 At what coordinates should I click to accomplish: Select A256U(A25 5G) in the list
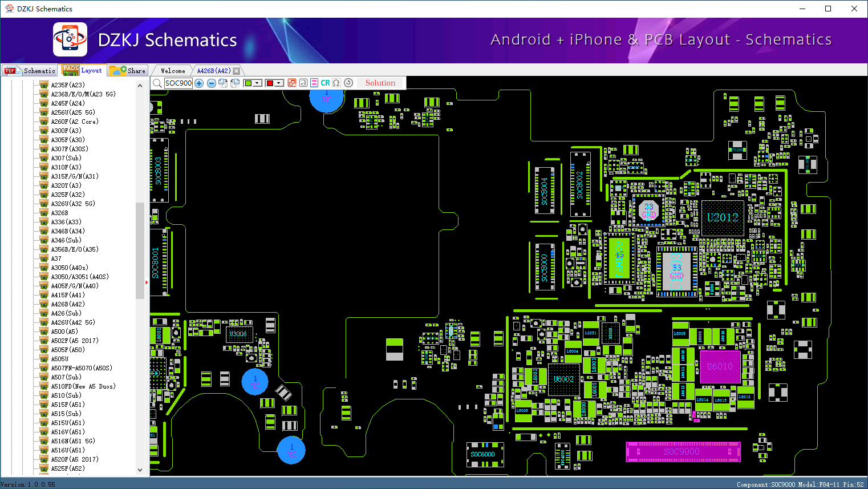[73, 112]
